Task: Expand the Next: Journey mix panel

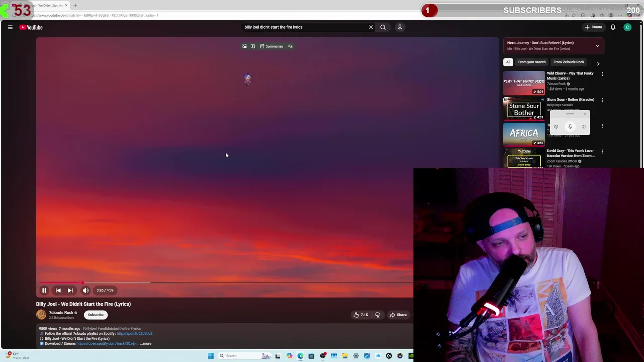Action: click(x=597, y=46)
